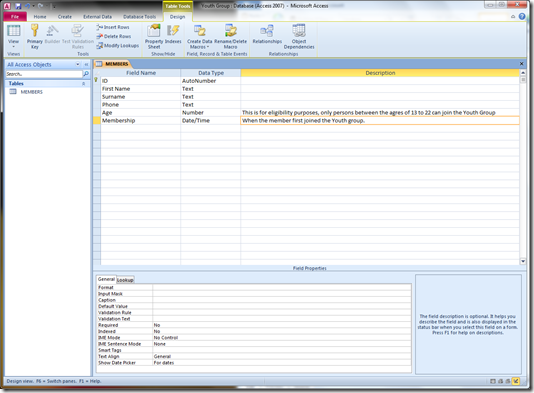Show the Property Sheet
534x393 pixels.
click(154, 36)
